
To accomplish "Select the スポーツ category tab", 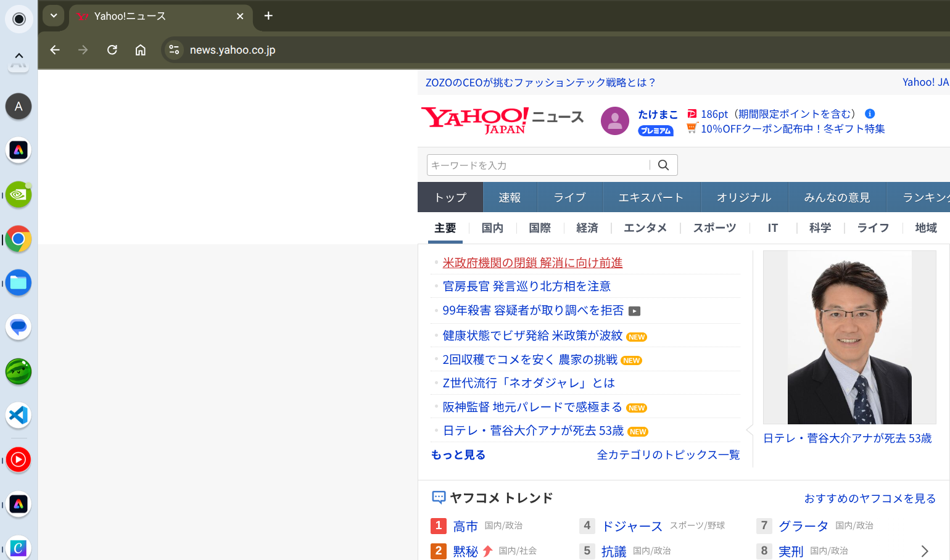I will click(714, 228).
